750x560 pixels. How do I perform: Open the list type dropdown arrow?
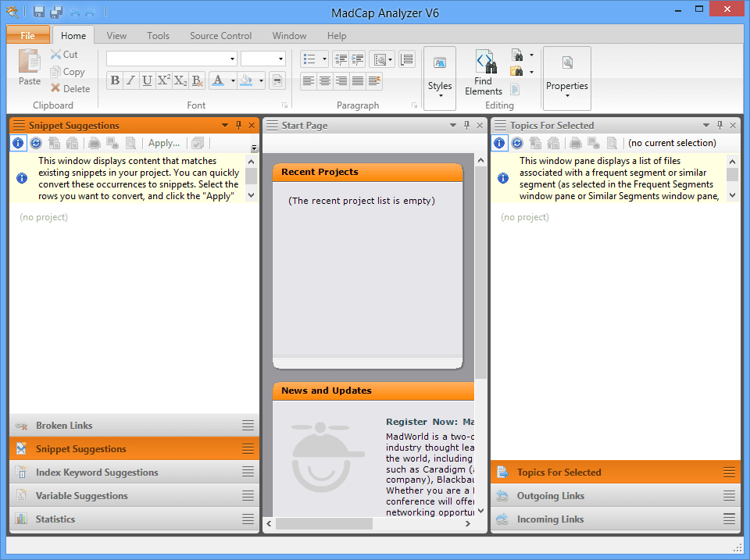pos(324,59)
